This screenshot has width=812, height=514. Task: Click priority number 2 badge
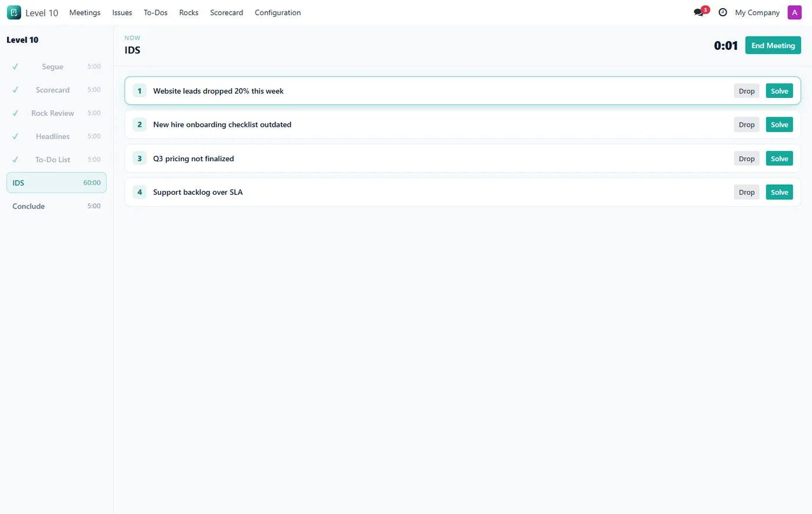(139, 125)
